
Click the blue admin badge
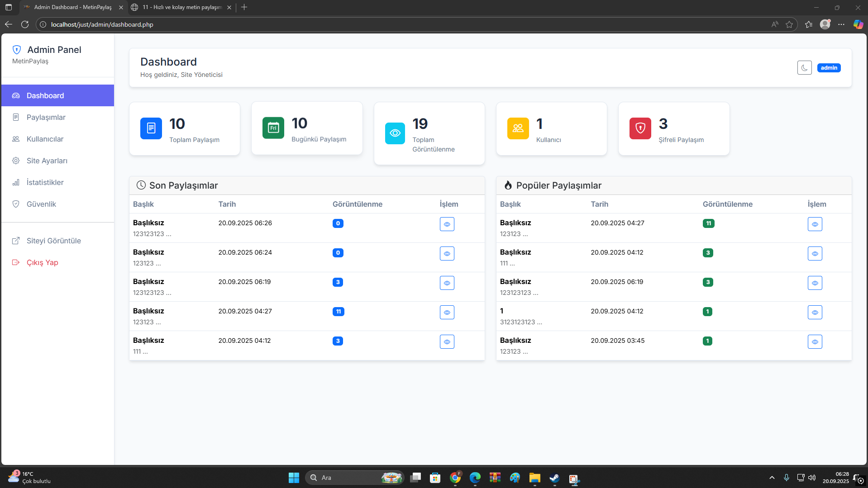[829, 68]
